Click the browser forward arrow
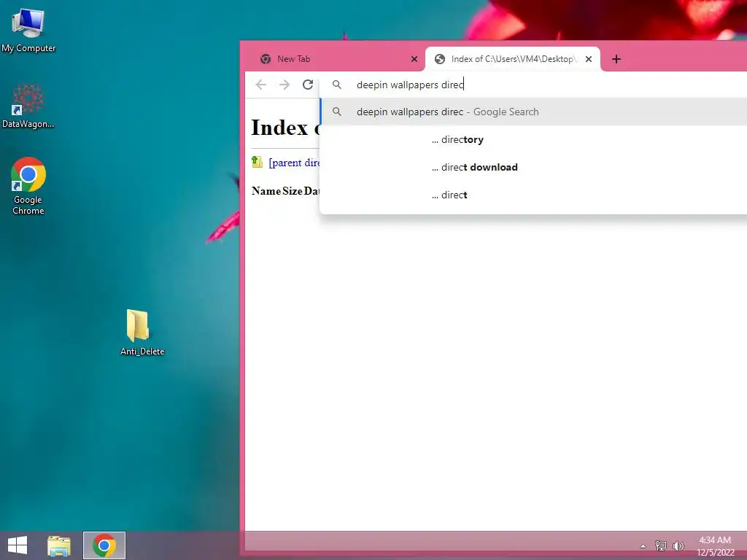 (285, 85)
